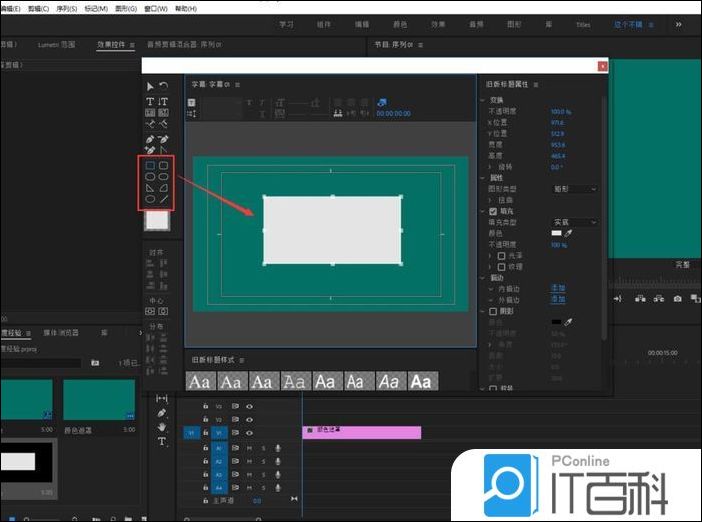
Task: Uncheck the 填充 (Fill) checkbox
Action: click(x=493, y=211)
